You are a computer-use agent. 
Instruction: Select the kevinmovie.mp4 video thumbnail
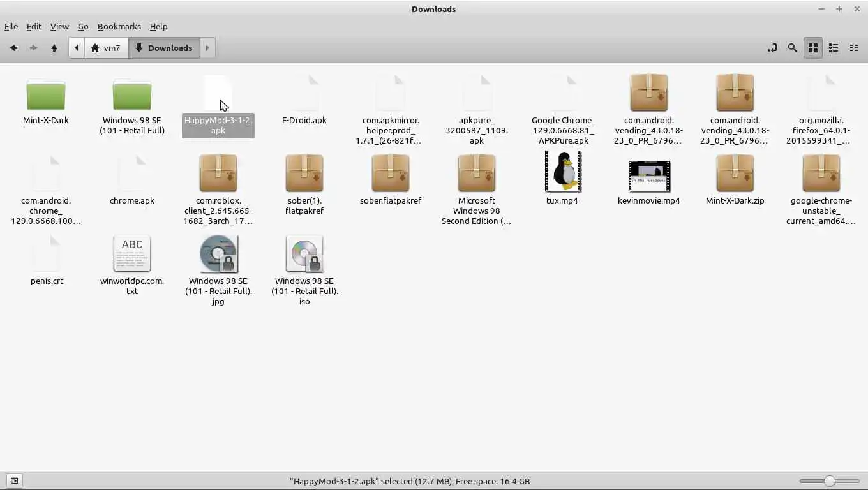(x=649, y=176)
